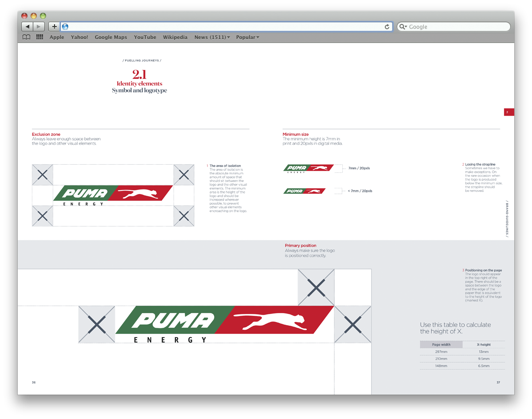Click inside the address bar
The width and height of the screenshot is (532, 419).
click(x=222, y=27)
